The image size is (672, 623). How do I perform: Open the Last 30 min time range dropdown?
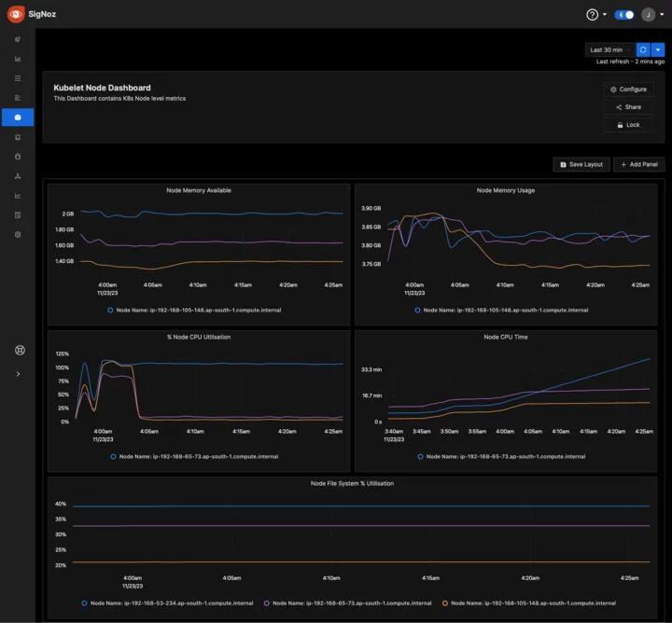coord(610,49)
